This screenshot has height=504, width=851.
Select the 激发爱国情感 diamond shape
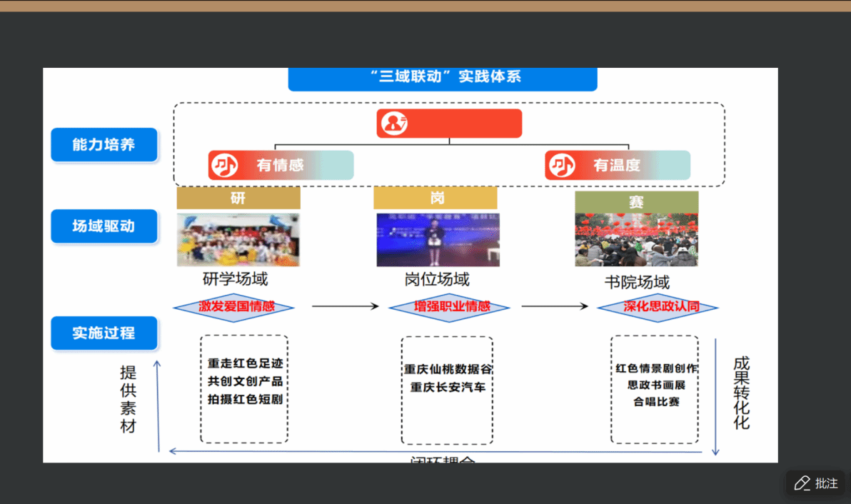click(x=234, y=307)
